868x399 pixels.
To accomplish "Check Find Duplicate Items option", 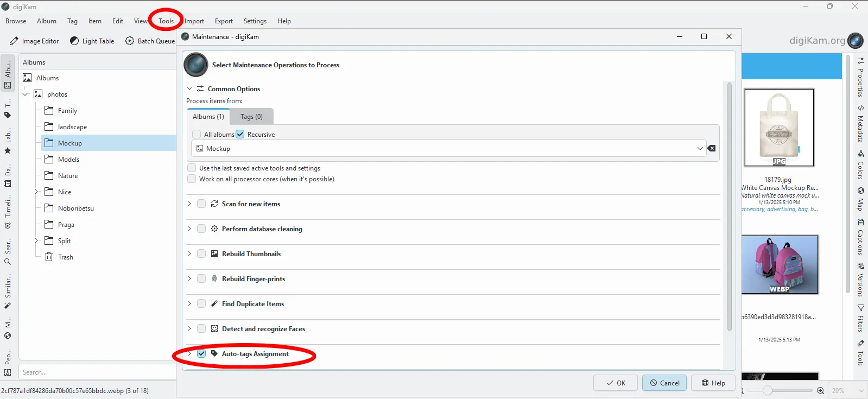I will pyautogui.click(x=201, y=303).
